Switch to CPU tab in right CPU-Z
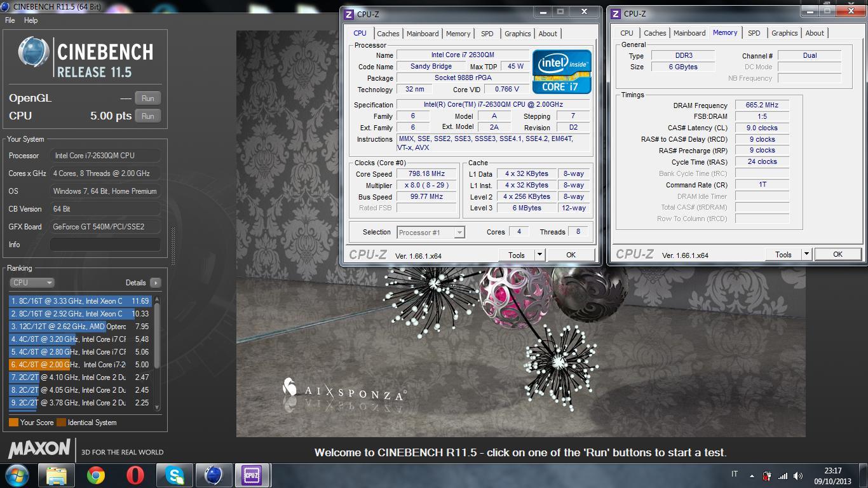 pyautogui.click(x=627, y=33)
